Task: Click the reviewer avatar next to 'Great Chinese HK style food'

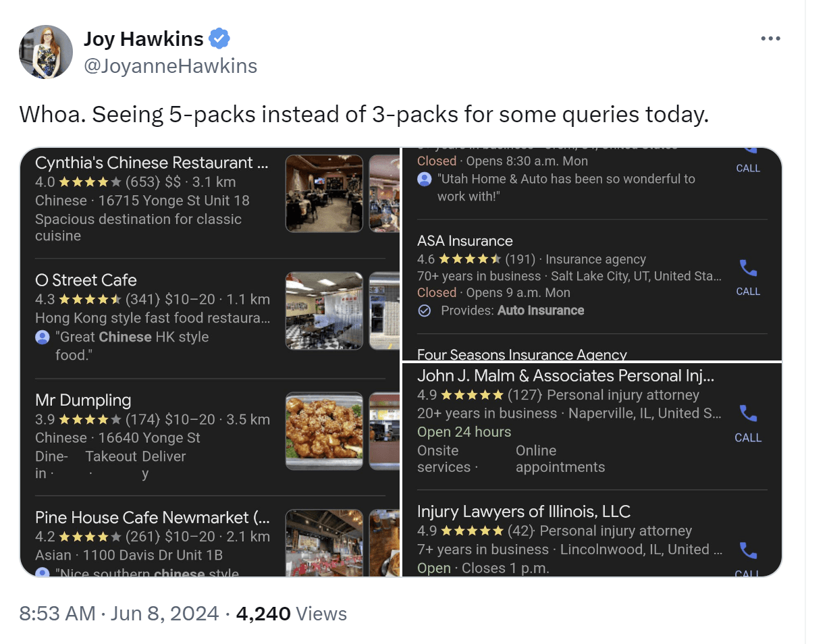Action: (x=42, y=336)
